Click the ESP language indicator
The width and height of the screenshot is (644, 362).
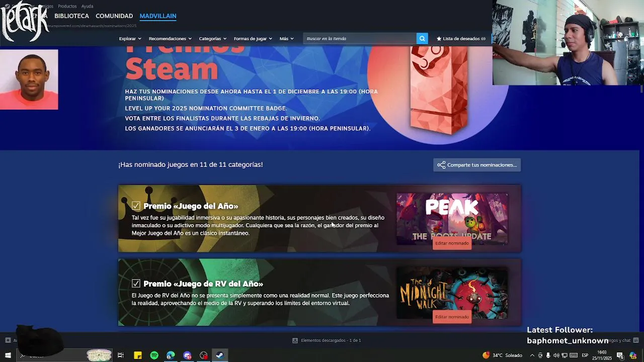click(585, 355)
